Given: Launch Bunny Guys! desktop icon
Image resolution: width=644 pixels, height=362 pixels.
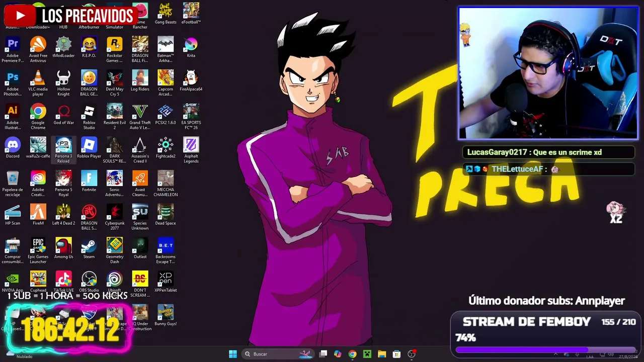Looking at the screenshot, I should (166, 316).
